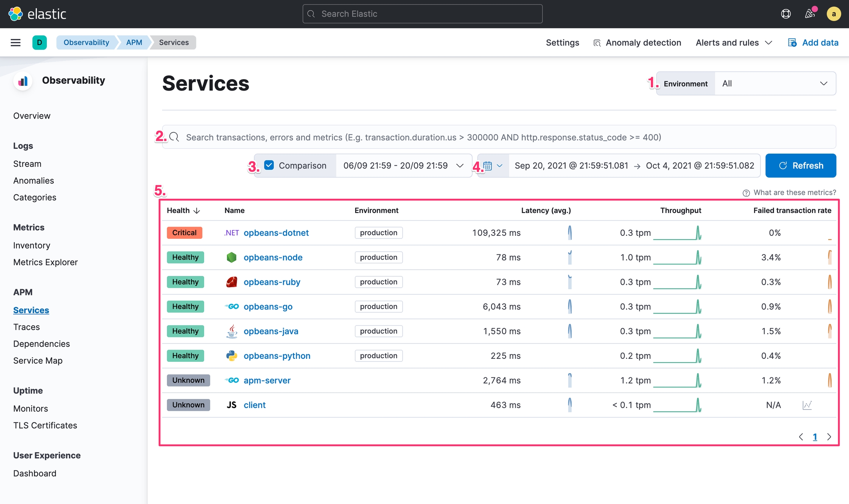Click the APM breadcrumb
The width and height of the screenshot is (849, 504).
tap(134, 43)
